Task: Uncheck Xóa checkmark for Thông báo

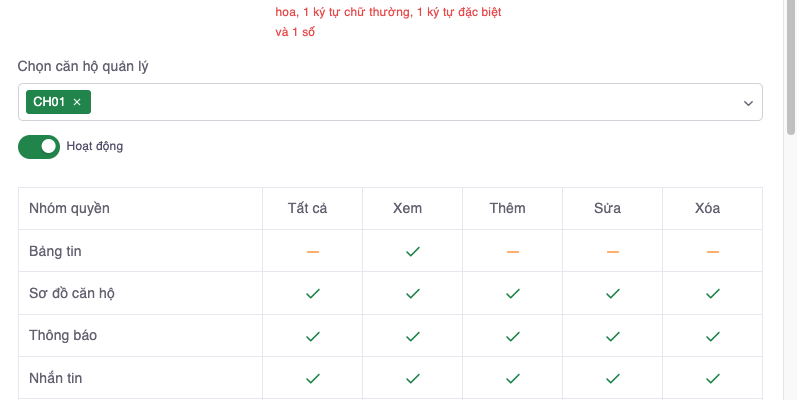Action: [x=712, y=336]
